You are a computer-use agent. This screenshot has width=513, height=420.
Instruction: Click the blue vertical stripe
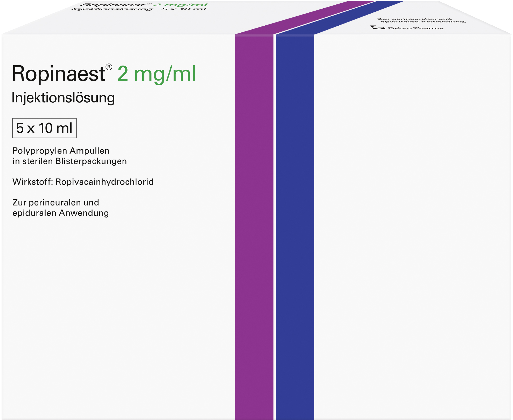(295, 227)
